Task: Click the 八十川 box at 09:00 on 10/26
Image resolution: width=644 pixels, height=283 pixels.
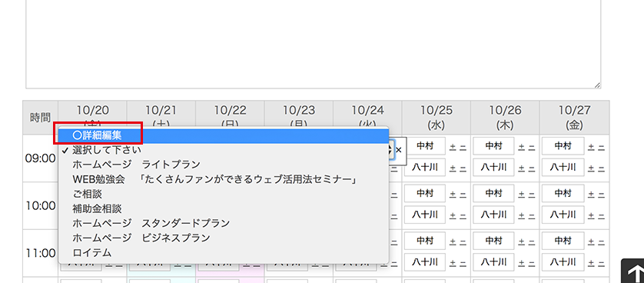Action: (493, 168)
